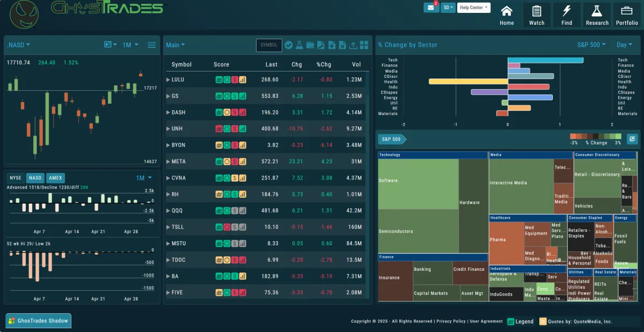Image resolution: width=644 pixels, height=332 pixels.
Task: Open the candlestick chart type dropdown
Action: 111,45
